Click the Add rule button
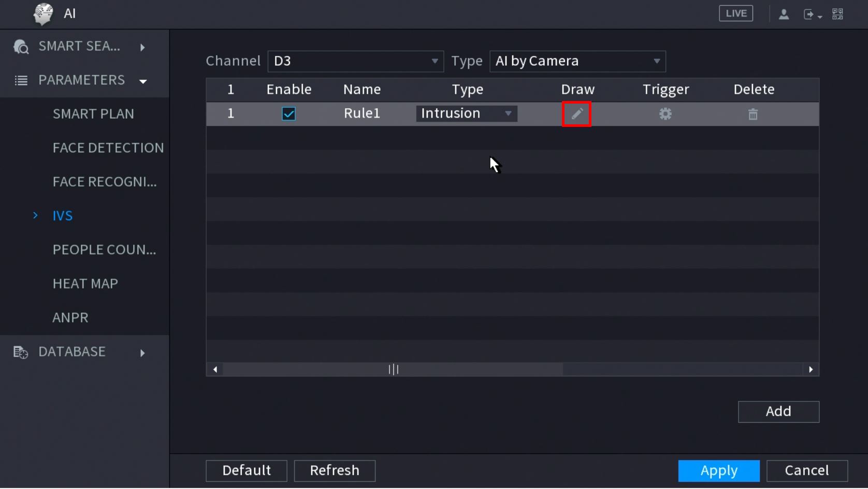Image resolution: width=868 pixels, height=489 pixels. click(778, 411)
